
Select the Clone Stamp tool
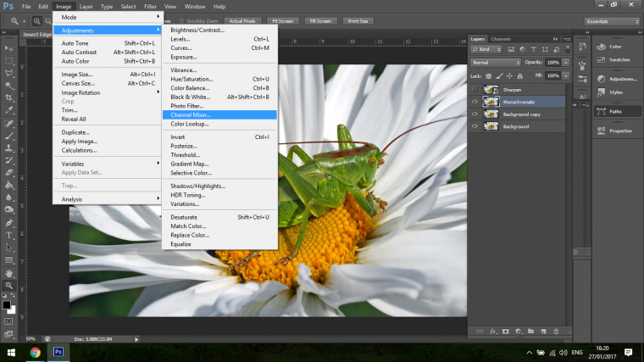pyautogui.click(x=8, y=148)
